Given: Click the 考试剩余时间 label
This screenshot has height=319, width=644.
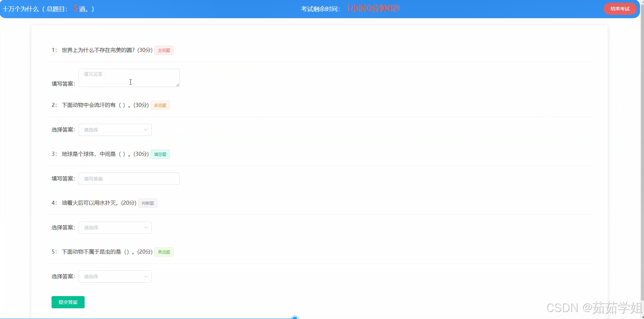Looking at the screenshot, I should [320, 9].
